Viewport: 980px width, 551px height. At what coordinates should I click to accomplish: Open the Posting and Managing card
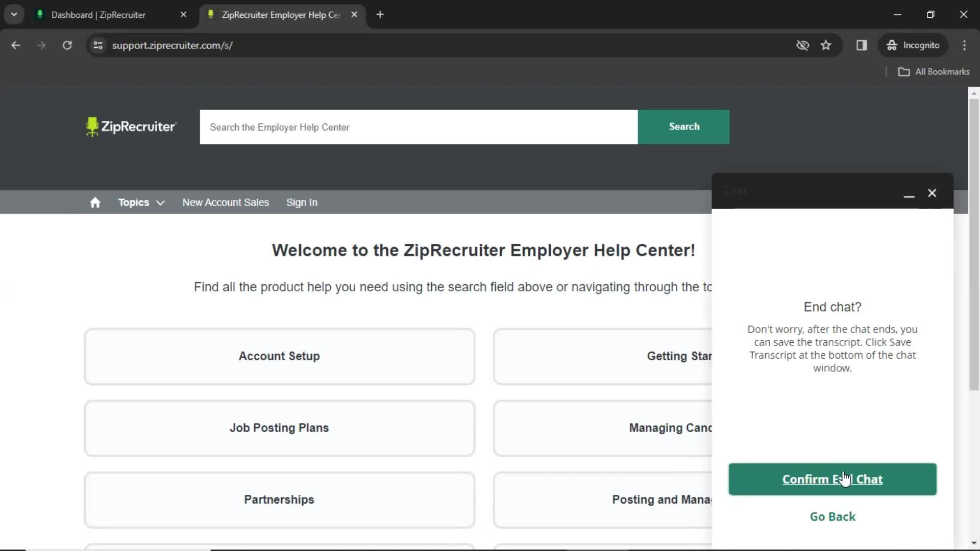603,500
